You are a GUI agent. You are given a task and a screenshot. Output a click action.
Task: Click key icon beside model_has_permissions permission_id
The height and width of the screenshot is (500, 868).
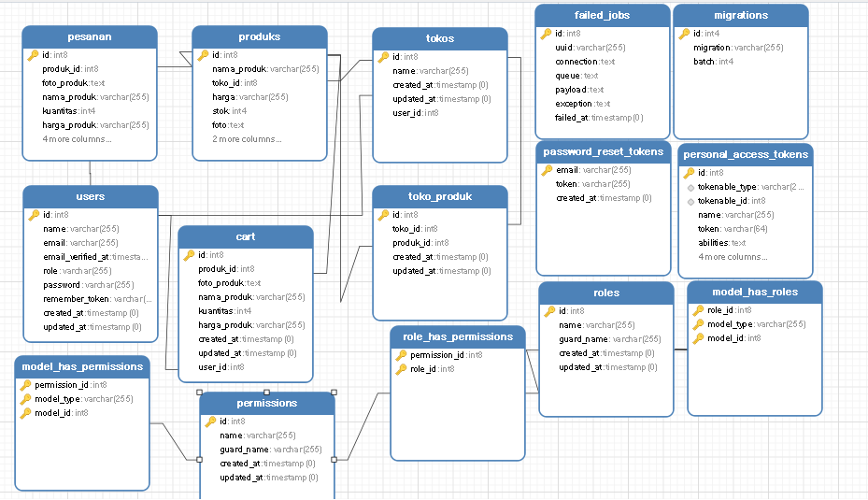25,385
